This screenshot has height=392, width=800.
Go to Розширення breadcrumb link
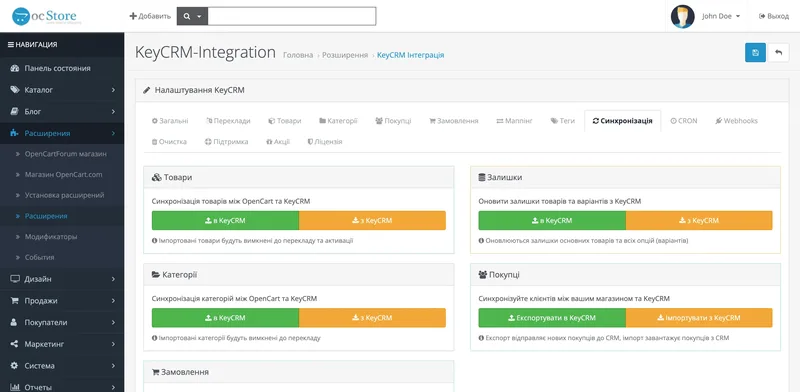pos(345,55)
